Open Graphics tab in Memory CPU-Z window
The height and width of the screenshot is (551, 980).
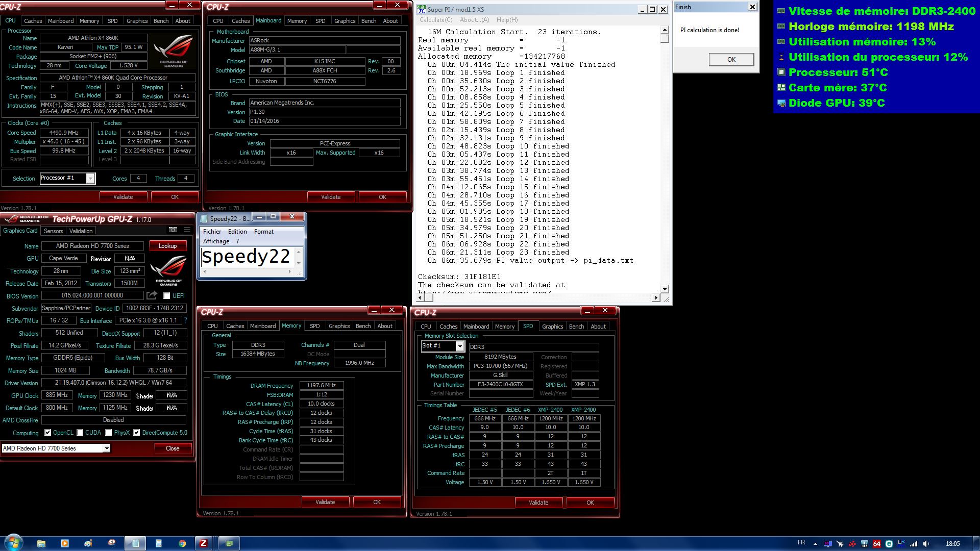[339, 326]
